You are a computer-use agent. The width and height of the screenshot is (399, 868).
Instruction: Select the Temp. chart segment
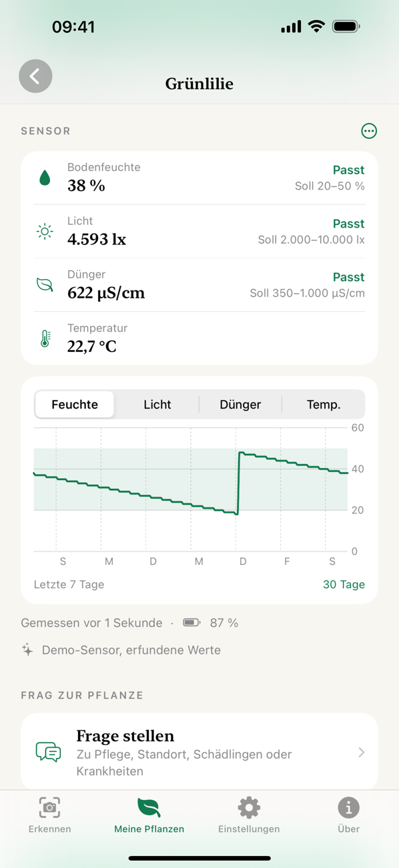pos(324,405)
